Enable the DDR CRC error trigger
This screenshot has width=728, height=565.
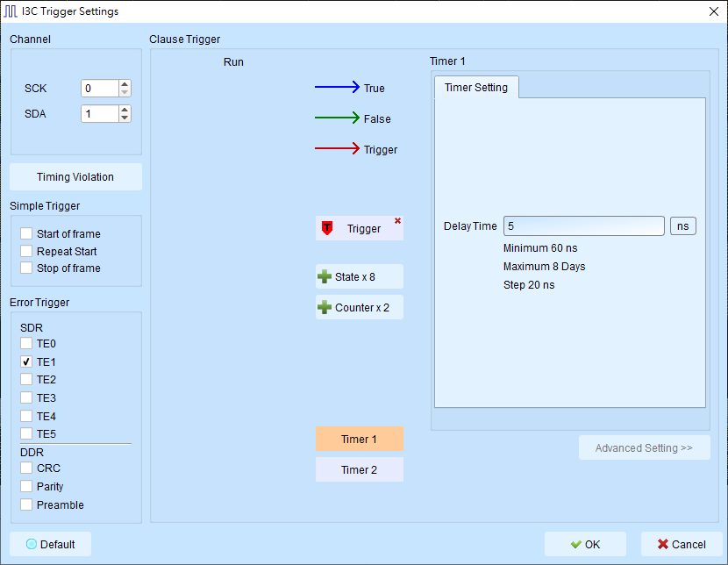(26, 468)
